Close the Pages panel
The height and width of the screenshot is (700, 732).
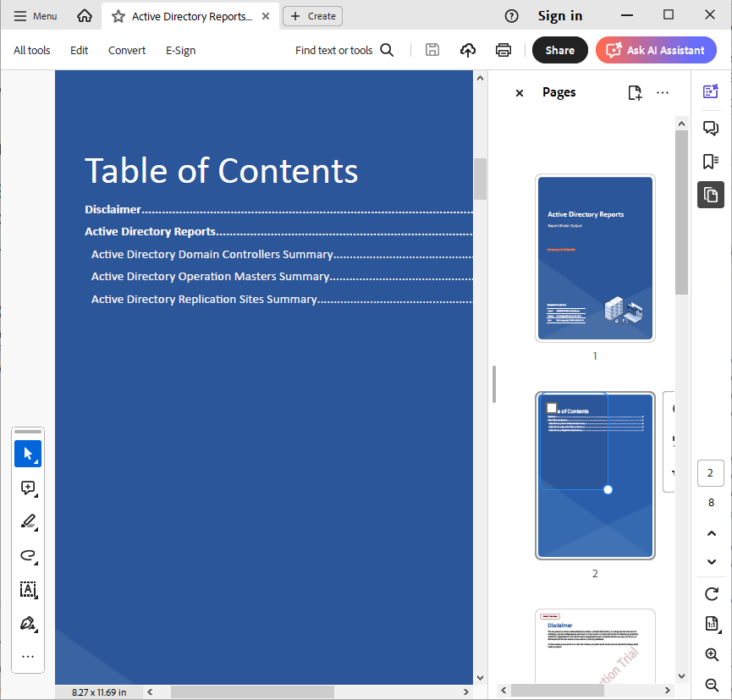coord(520,93)
